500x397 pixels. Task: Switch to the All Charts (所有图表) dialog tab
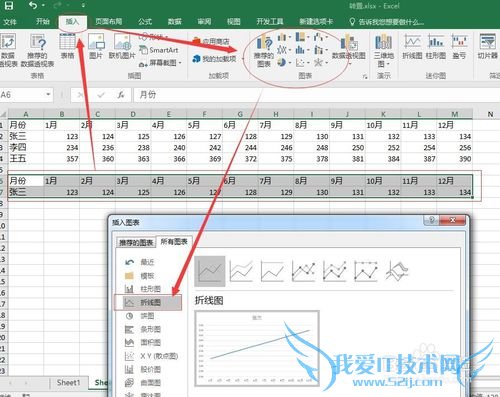pyautogui.click(x=174, y=241)
